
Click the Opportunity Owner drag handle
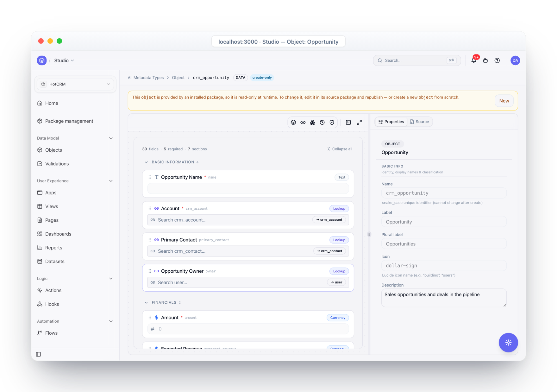point(150,271)
